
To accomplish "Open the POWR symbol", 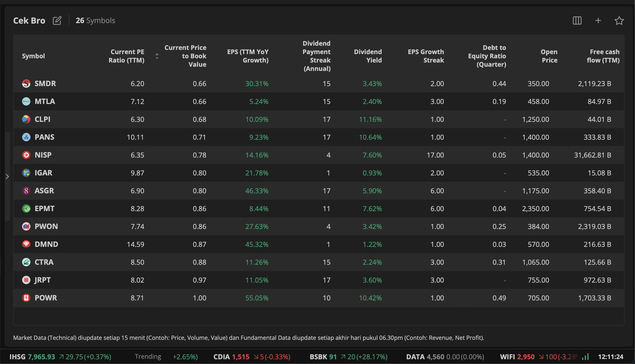I will tap(46, 298).
